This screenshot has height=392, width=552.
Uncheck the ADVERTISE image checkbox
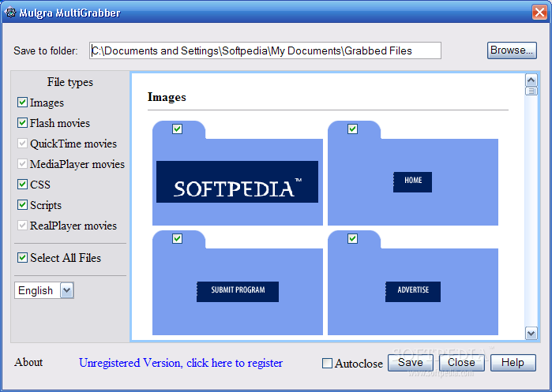tap(352, 239)
